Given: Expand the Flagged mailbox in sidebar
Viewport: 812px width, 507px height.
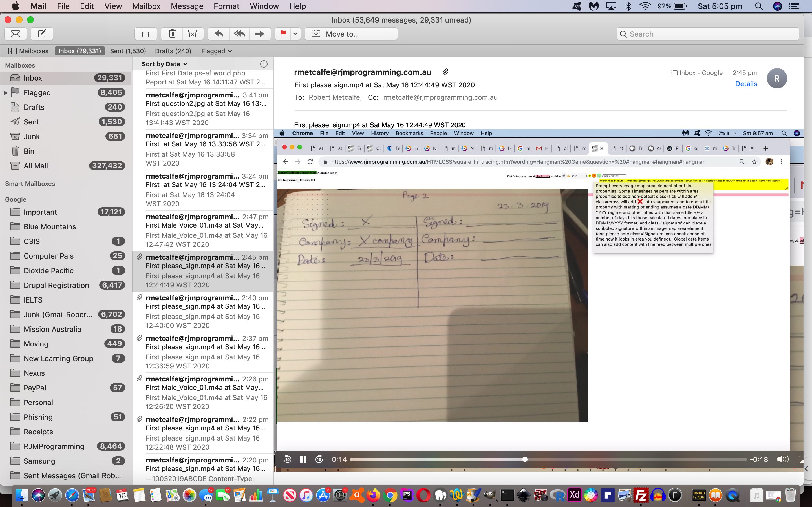Looking at the screenshot, I should [5, 93].
